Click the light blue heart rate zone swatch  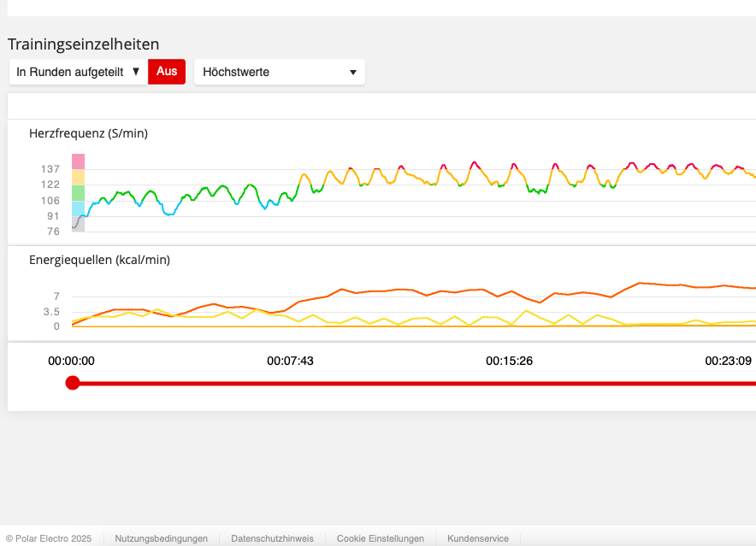(78, 208)
